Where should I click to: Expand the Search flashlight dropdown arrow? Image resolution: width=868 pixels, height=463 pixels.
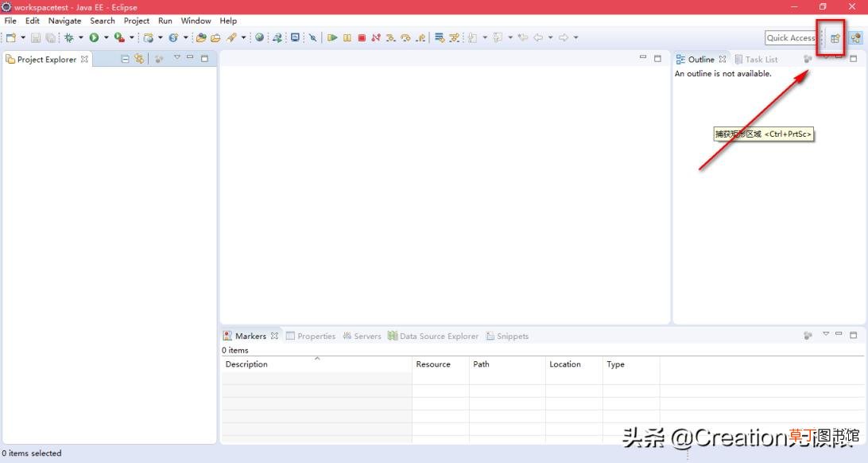pyautogui.click(x=243, y=37)
